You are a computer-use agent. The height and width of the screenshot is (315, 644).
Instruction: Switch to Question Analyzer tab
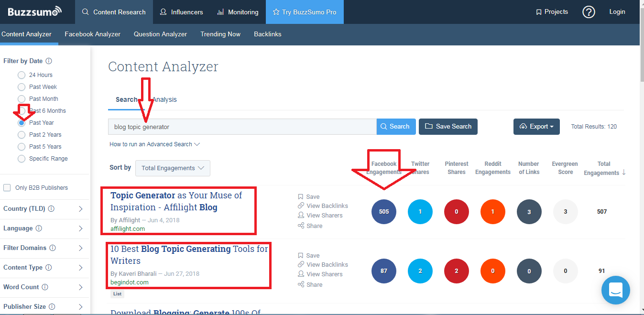[160, 34]
